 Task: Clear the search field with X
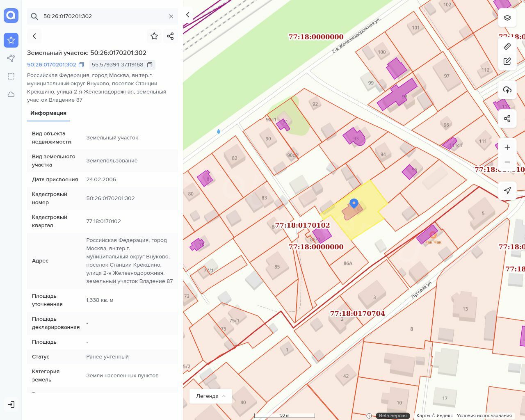click(171, 16)
